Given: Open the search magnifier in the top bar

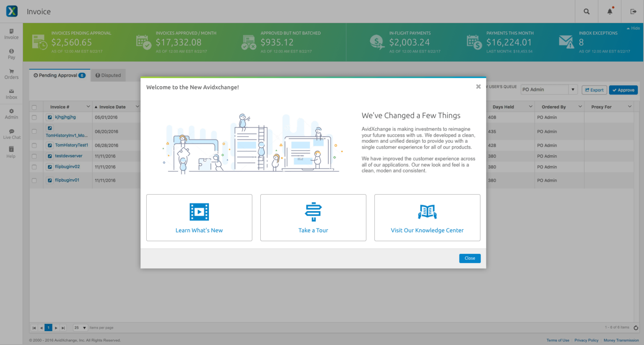Looking at the screenshot, I should (586, 11).
